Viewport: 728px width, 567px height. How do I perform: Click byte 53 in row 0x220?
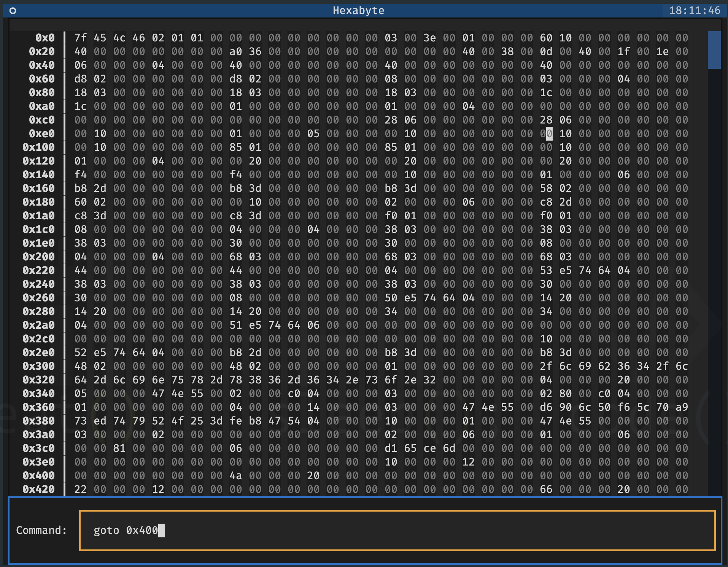pyautogui.click(x=546, y=270)
